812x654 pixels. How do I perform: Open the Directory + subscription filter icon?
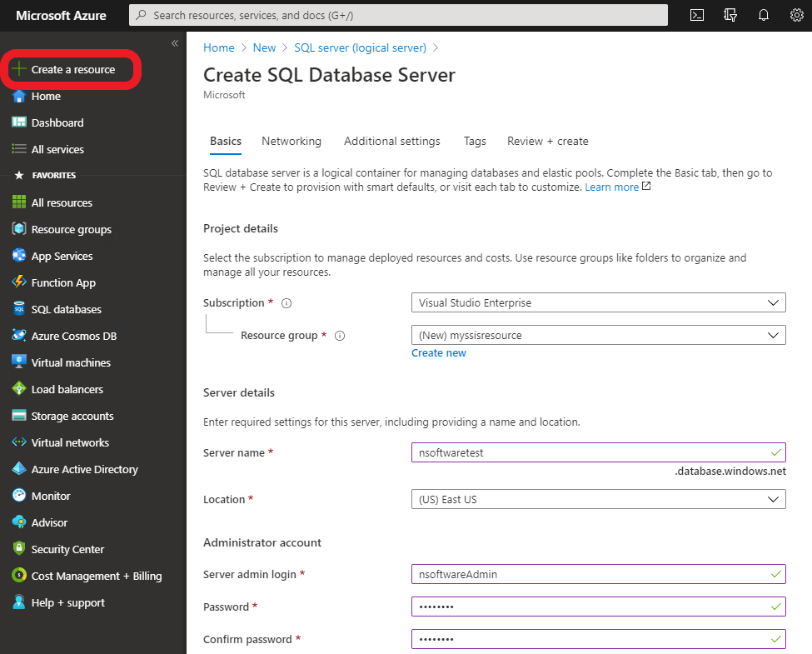pyautogui.click(x=730, y=15)
